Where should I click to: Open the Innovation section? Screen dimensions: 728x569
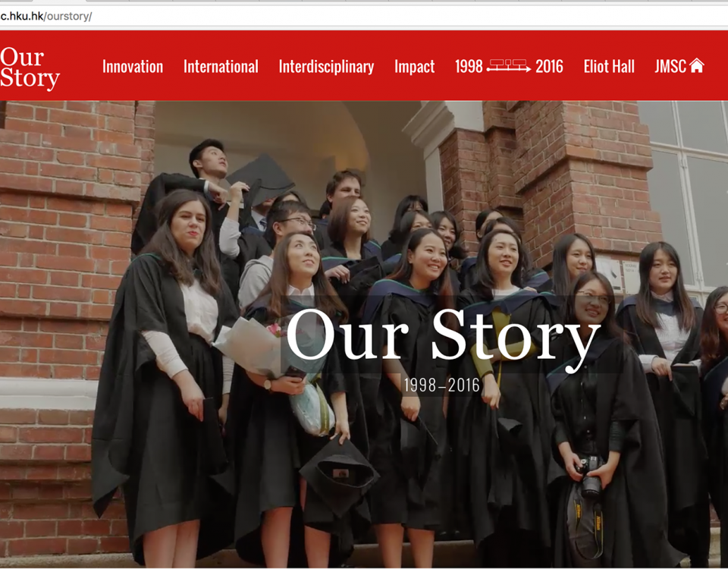click(x=133, y=67)
